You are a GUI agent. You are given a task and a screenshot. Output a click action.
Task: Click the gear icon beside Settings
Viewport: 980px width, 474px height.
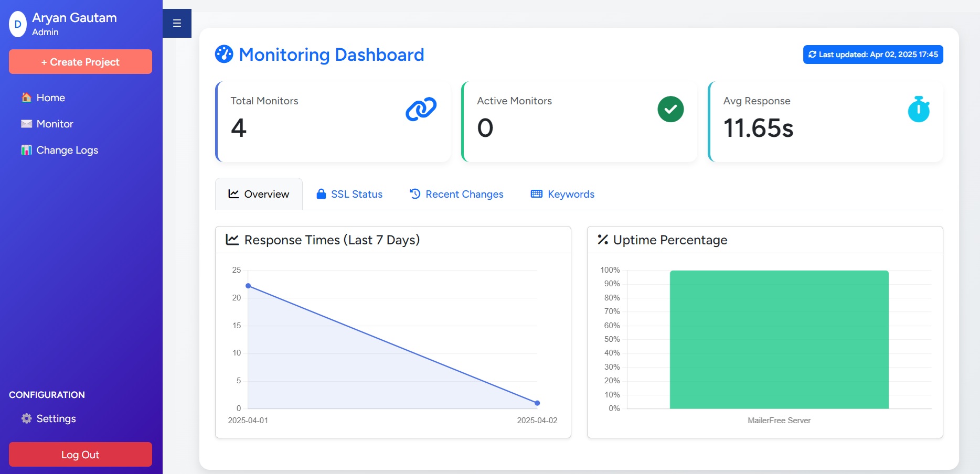26,418
